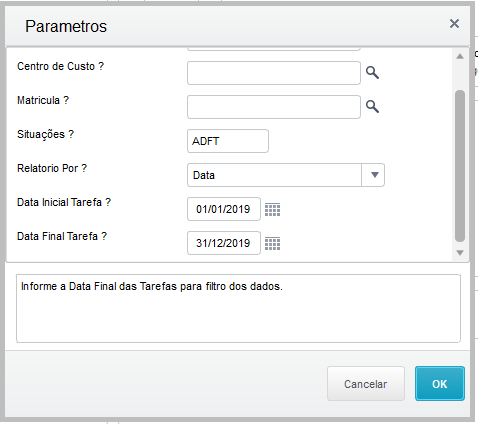
Task: Click the scroll up arrow in parameters list
Action: pos(460,56)
